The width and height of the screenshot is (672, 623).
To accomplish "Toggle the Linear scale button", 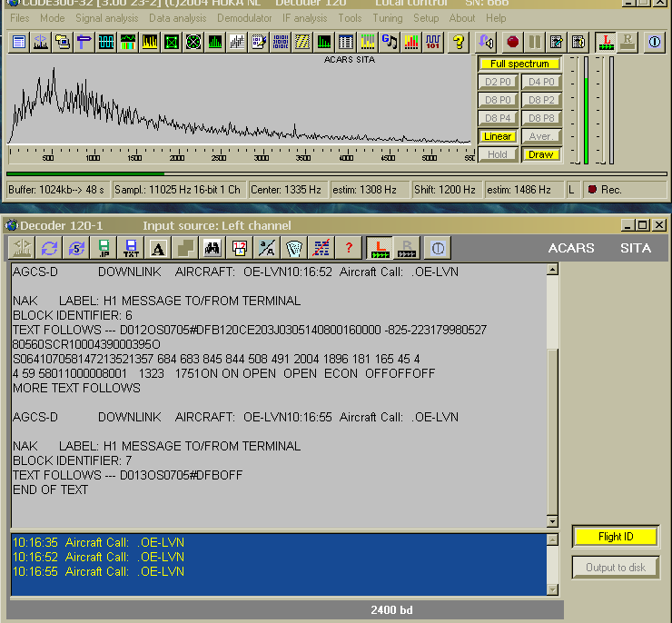I will 498,136.
